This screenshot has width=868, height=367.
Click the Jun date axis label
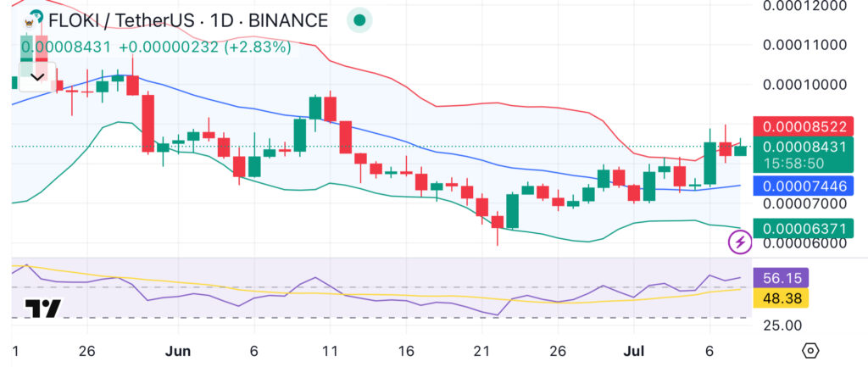coord(178,351)
